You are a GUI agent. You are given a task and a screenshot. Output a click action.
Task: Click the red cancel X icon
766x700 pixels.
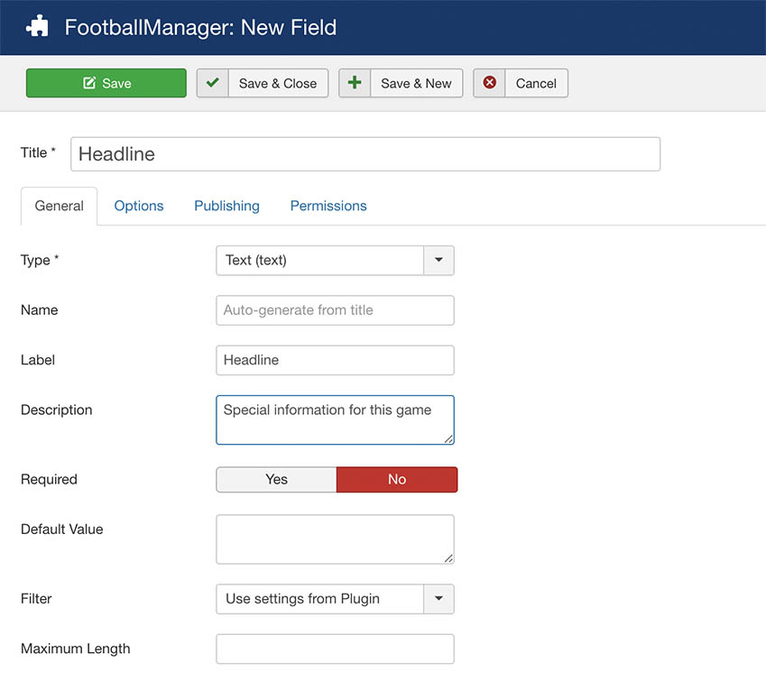490,83
